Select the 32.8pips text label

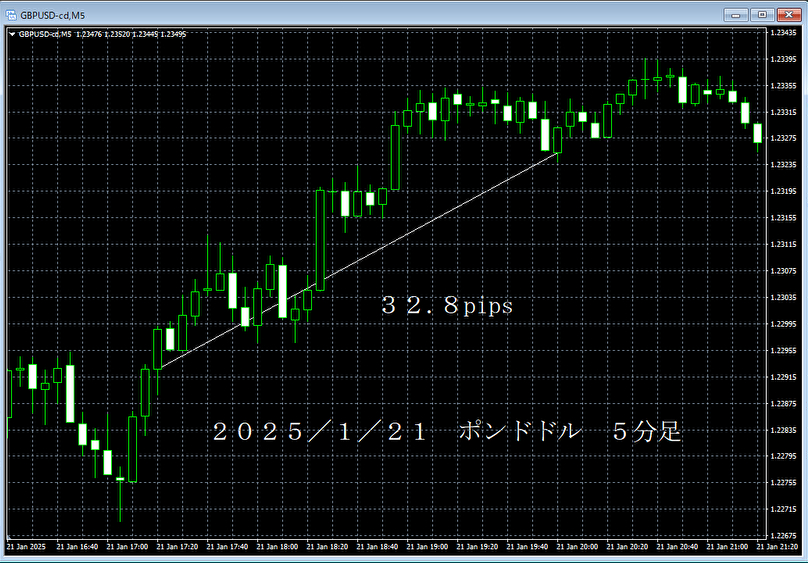pyautogui.click(x=446, y=307)
